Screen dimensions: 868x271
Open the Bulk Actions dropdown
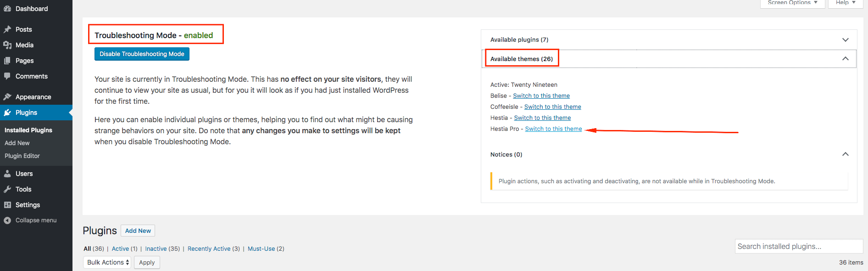[x=107, y=262]
